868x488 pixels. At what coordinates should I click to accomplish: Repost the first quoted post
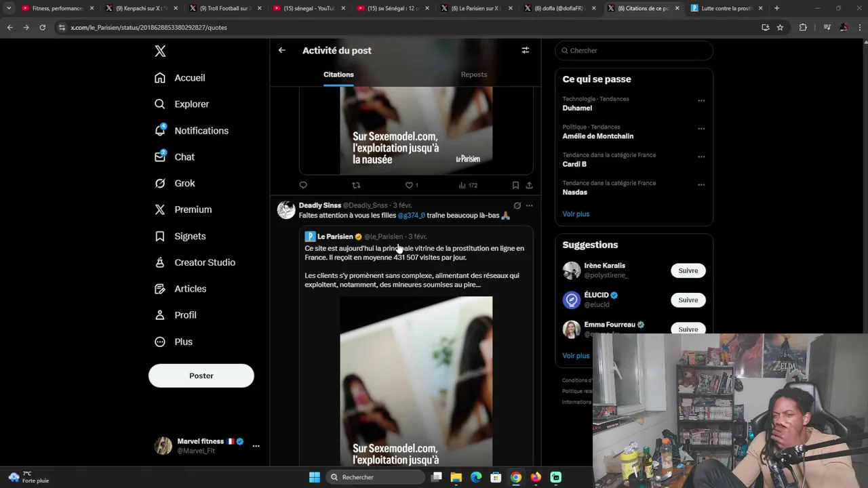[356, 185]
